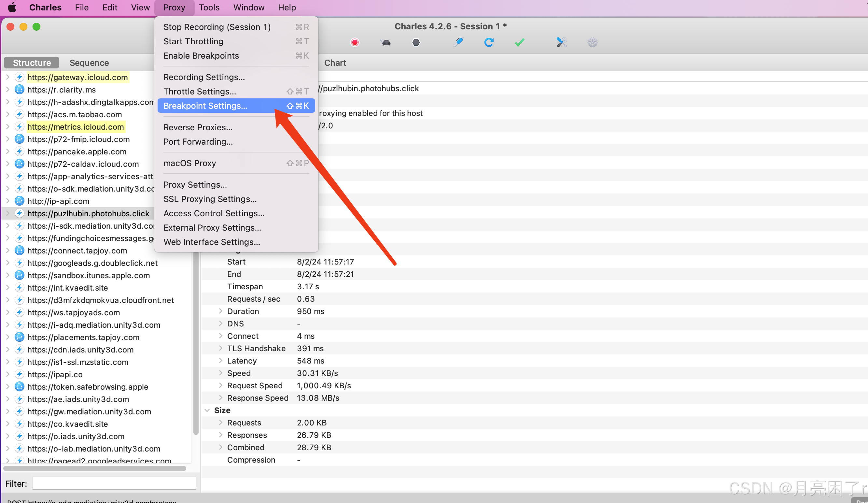Click the globe icon beside sandbox.itunes.apple.com
The width and height of the screenshot is (868, 503).
(x=20, y=276)
